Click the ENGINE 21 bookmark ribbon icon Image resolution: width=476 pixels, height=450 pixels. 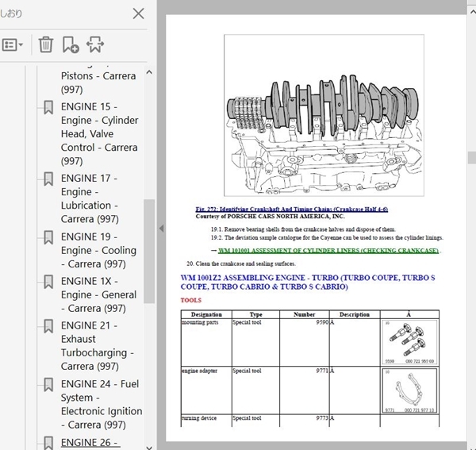[x=48, y=326]
